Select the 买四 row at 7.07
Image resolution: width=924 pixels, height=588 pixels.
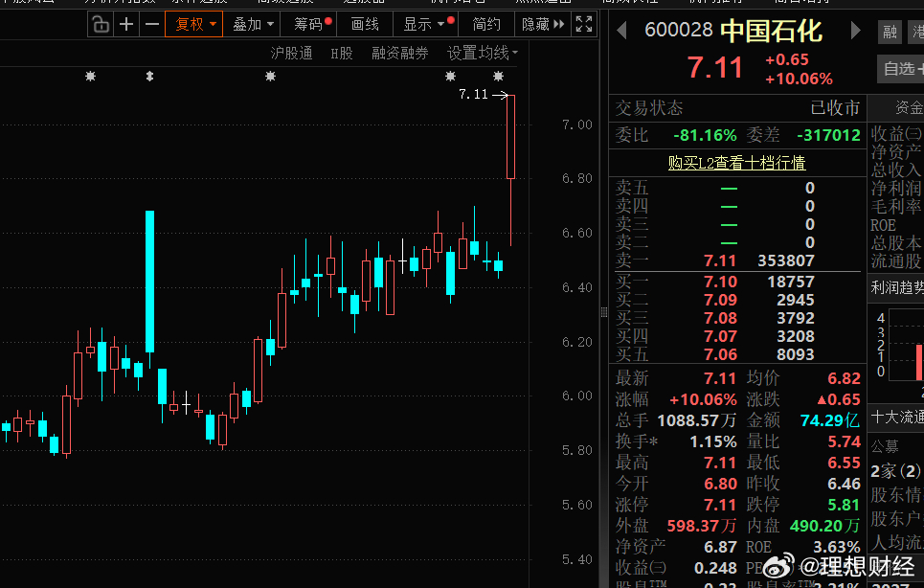(x=736, y=336)
